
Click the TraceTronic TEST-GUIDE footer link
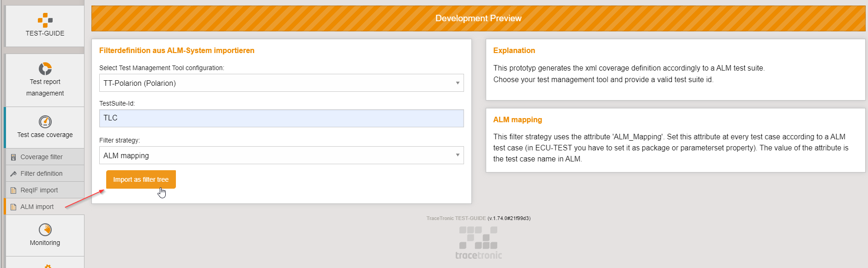point(456,218)
